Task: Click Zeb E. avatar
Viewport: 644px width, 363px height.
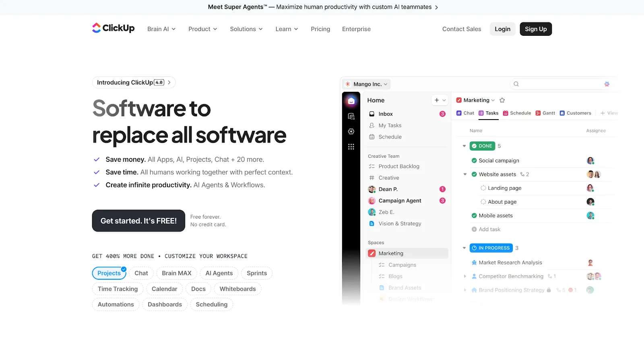Action: click(372, 212)
